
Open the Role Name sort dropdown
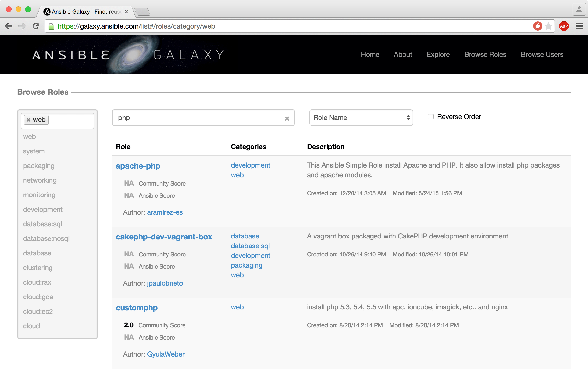361,118
